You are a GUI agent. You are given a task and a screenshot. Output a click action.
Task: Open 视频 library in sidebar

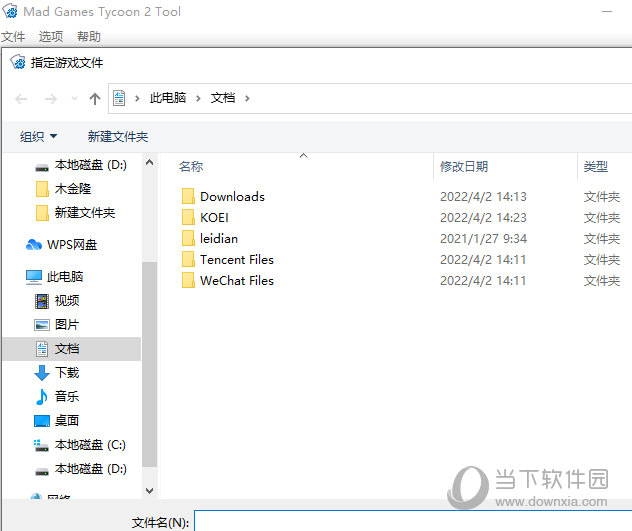pos(57,301)
